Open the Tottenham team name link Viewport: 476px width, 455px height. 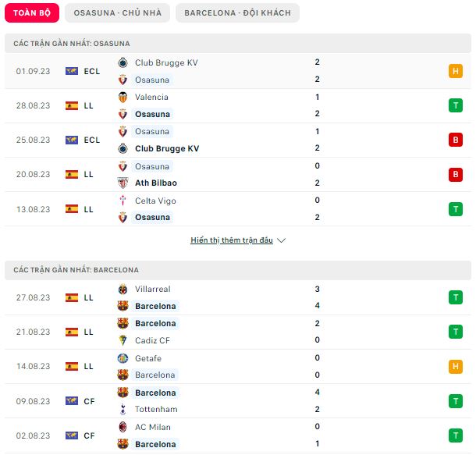[156, 409]
